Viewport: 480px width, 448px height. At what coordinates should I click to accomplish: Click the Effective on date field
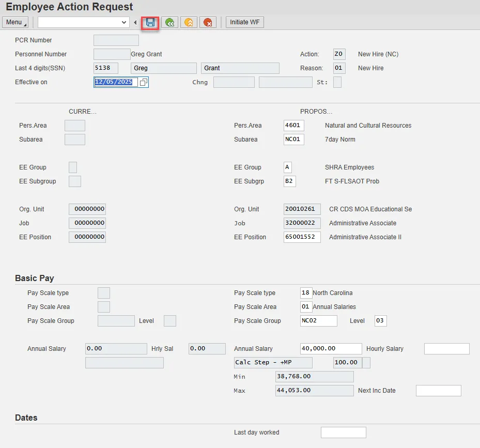coord(116,82)
